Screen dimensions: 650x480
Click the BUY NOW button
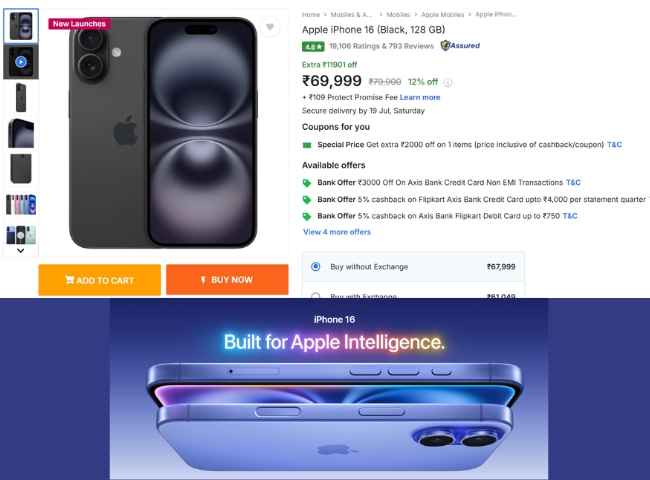(227, 280)
